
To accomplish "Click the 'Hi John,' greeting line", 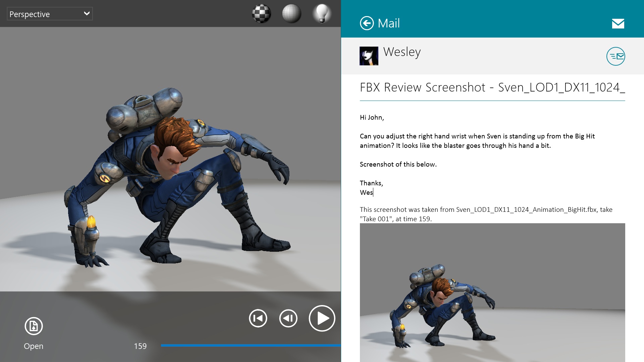I will point(372,117).
